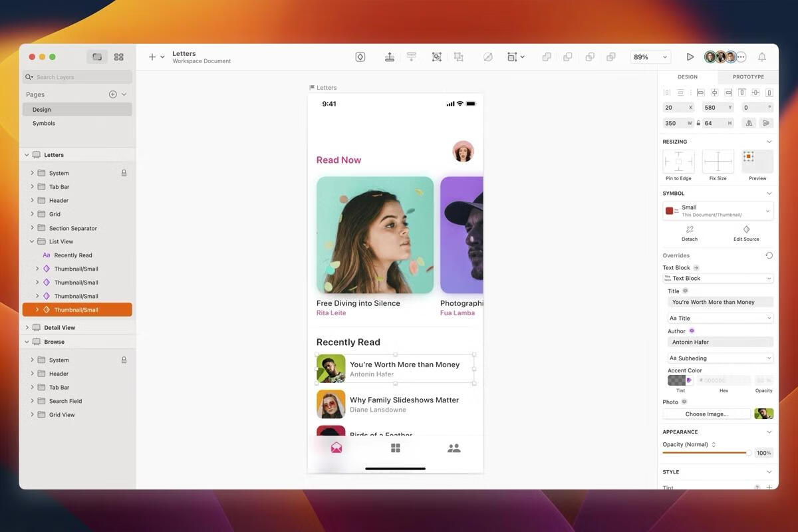The height and width of the screenshot is (532, 798).
Task: Run the prototype with the play icon
Action: coord(690,57)
